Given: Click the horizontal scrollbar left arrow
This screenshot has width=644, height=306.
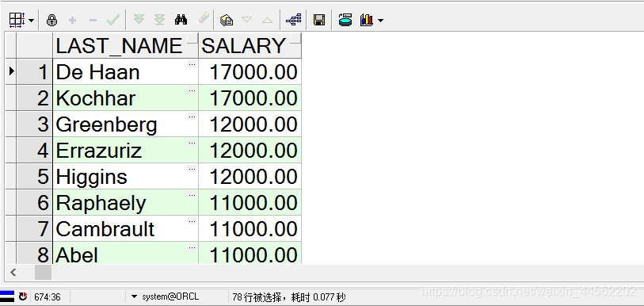Looking at the screenshot, I should click(x=13, y=272).
